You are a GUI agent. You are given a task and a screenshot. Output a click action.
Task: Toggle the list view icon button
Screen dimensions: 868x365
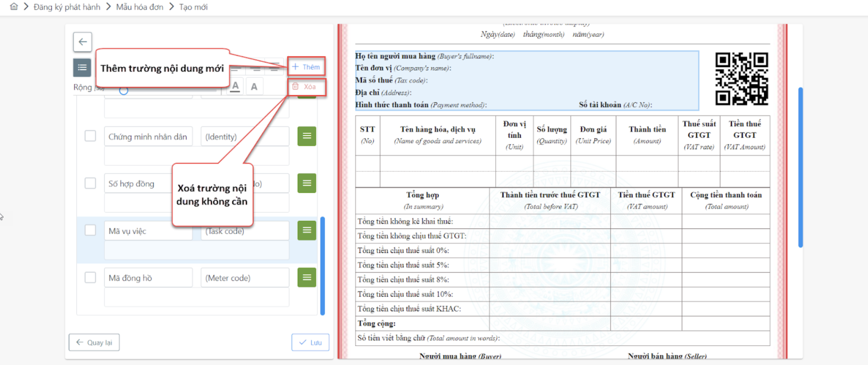tap(82, 68)
